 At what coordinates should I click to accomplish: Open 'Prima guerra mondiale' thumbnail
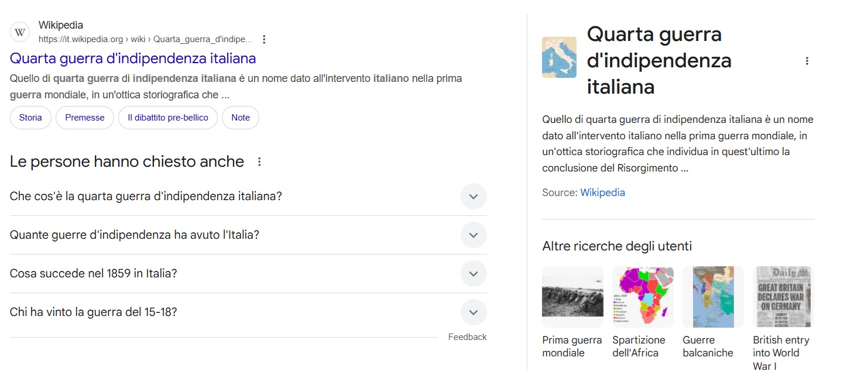[572, 297]
